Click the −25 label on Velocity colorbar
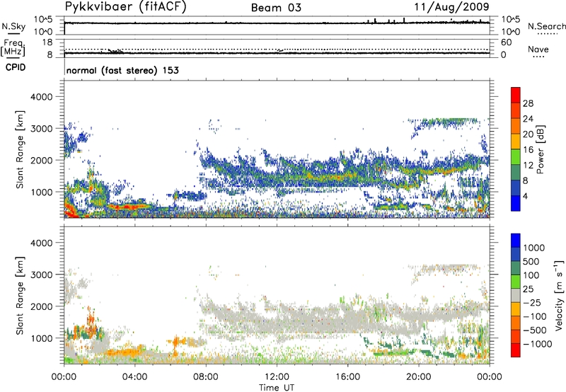566x392 pixels. tap(532, 302)
